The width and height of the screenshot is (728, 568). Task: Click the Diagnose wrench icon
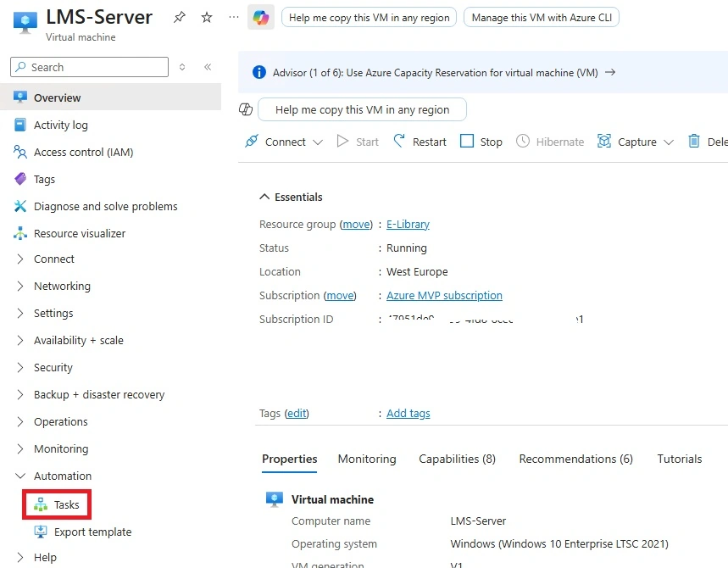pyautogui.click(x=20, y=206)
